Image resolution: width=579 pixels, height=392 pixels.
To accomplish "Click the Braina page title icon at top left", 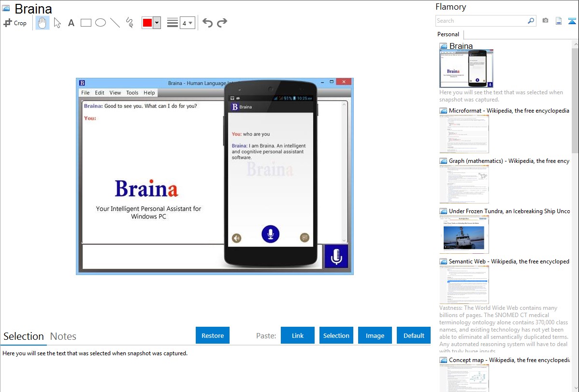I will tap(6, 9).
